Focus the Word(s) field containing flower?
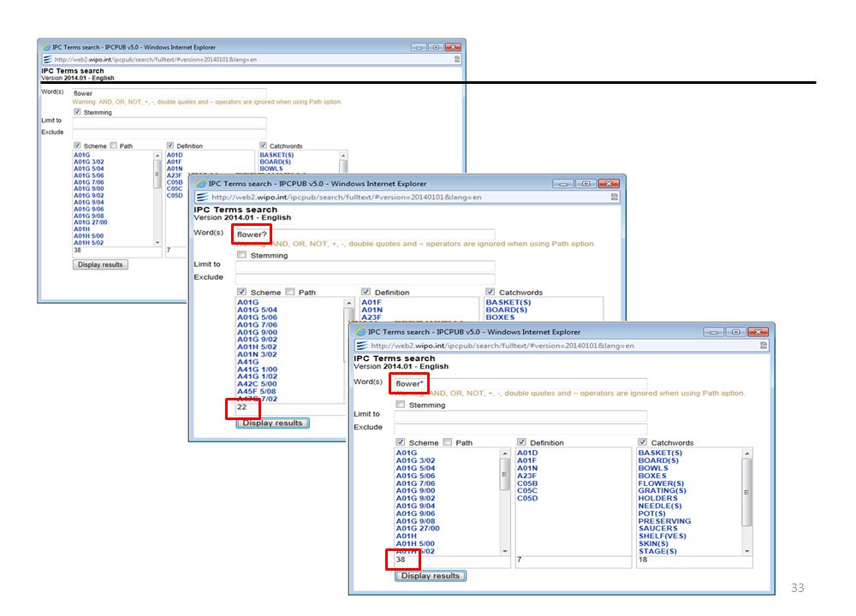Viewport: 856px width, 616px height. point(365,234)
